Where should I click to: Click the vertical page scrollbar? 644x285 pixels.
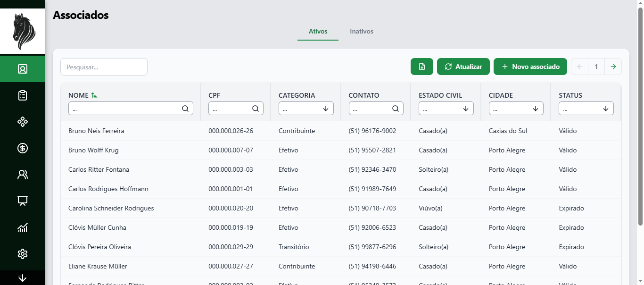pyautogui.click(x=640, y=117)
